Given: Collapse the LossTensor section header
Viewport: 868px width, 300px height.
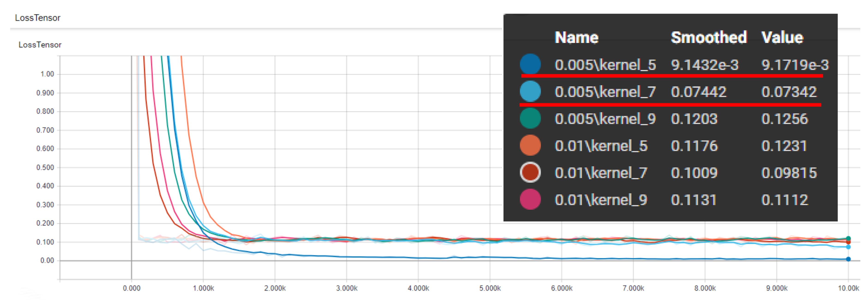Looking at the screenshot, I should [37, 18].
